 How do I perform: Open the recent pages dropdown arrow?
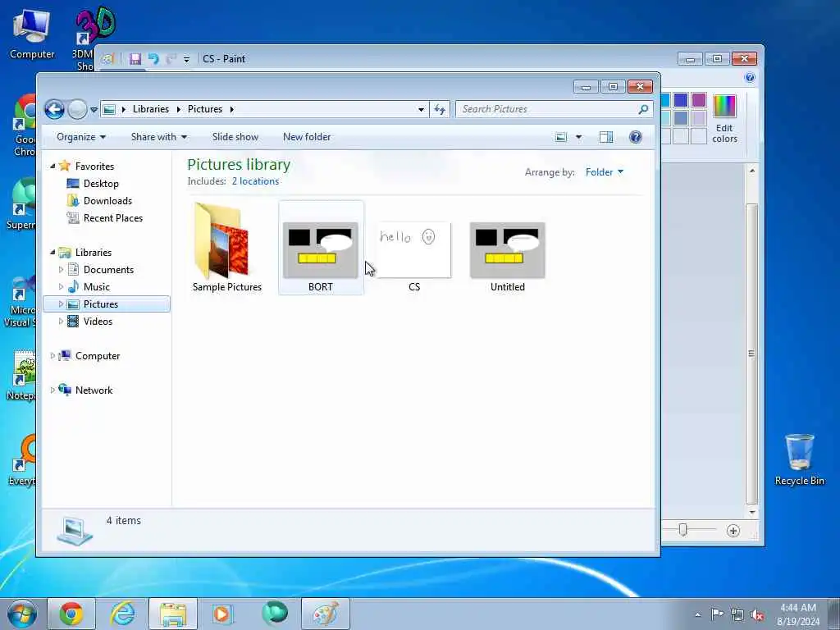coord(94,110)
